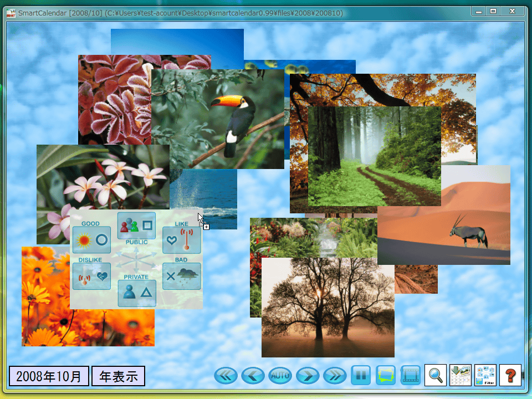Screen dimensions: 532x399
Task: Switch to year view with 年表示
Action: [119, 376]
